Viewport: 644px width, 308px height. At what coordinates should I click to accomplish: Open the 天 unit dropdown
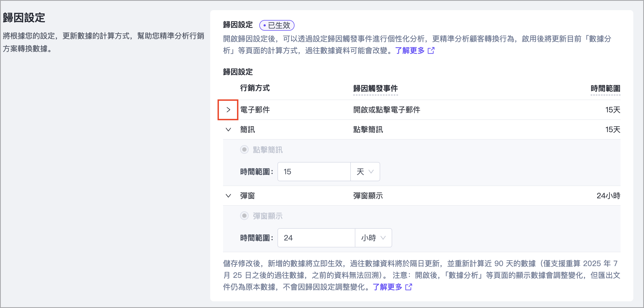365,172
